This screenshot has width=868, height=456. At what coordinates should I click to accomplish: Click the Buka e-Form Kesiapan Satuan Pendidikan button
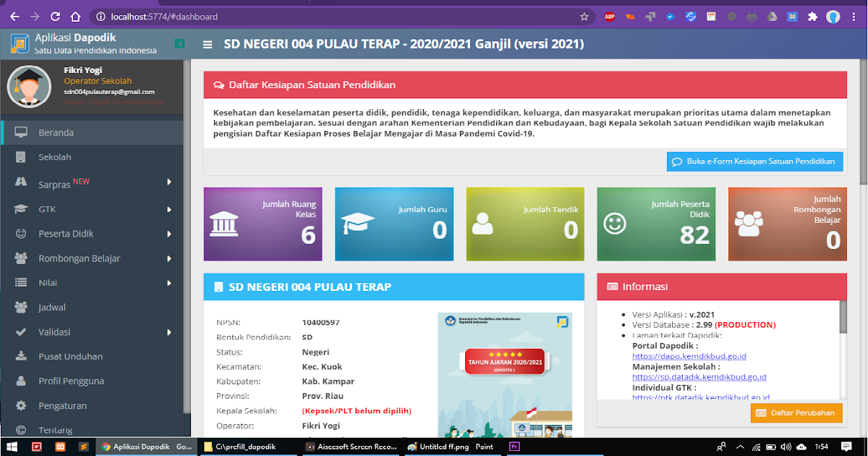pyautogui.click(x=755, y=161)
